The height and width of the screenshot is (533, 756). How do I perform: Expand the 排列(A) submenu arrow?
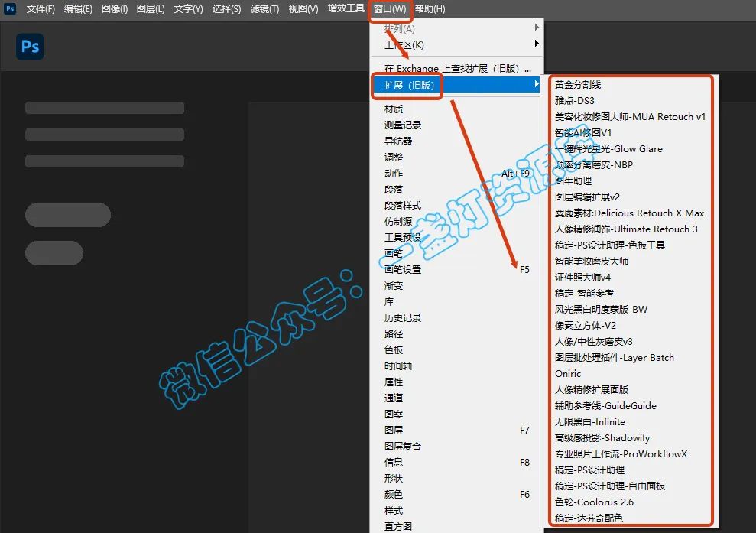537,28
